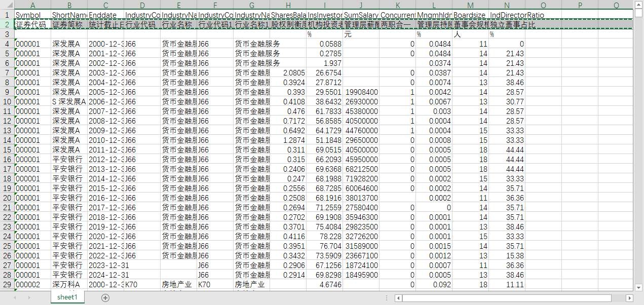Select column A header
644x305 pixels.
point(32,5)
